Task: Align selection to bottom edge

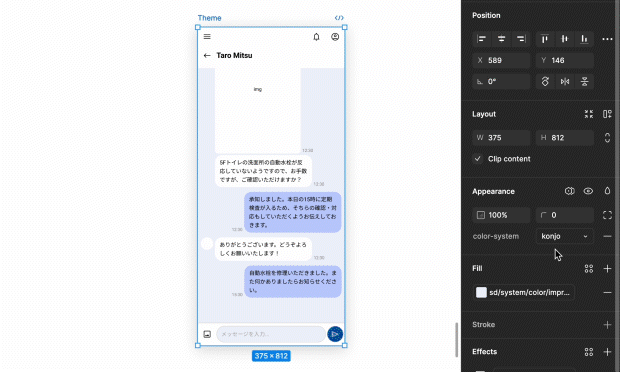Action: click(584, 39)
